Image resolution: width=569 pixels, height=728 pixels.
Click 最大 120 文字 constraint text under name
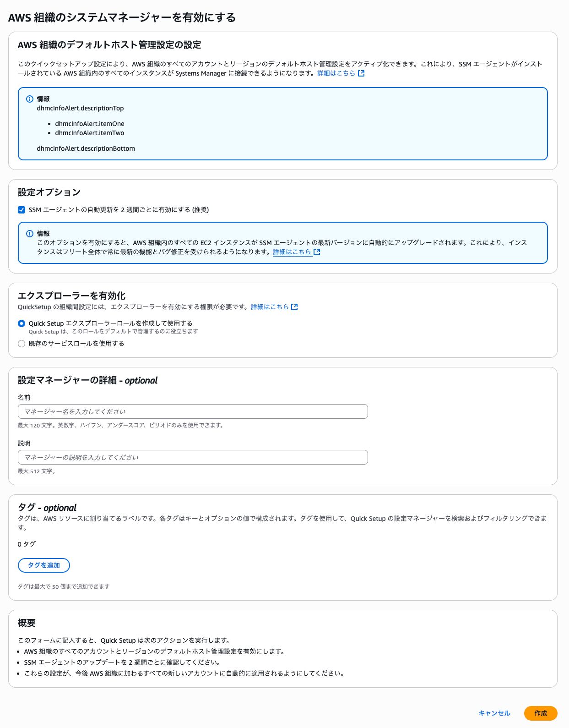(x=121, y=425)
